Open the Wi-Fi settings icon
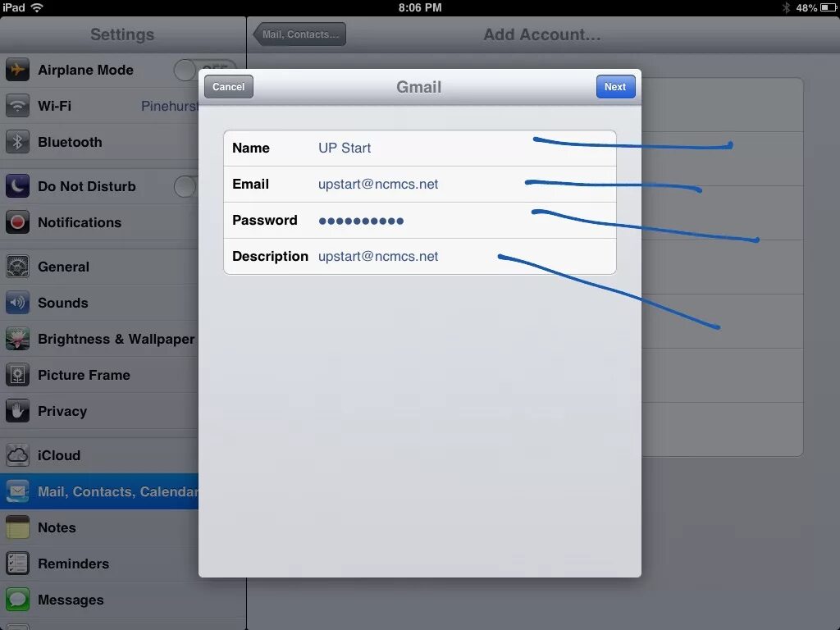Viewport: 840px width, 630px height. pyautogui.click(x=17, y=106)
